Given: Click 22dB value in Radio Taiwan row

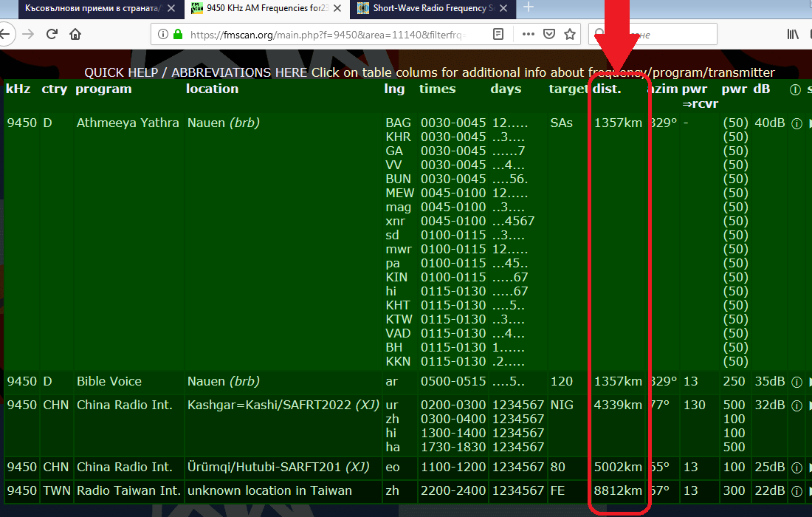Looking at the screenshot, I should coord(769,490).
